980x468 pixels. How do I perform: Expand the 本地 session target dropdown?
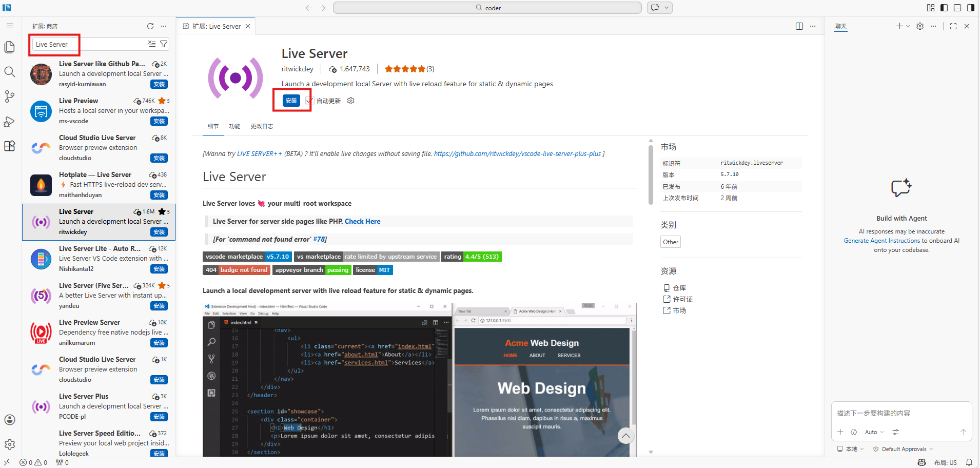[x=851, y=449]
